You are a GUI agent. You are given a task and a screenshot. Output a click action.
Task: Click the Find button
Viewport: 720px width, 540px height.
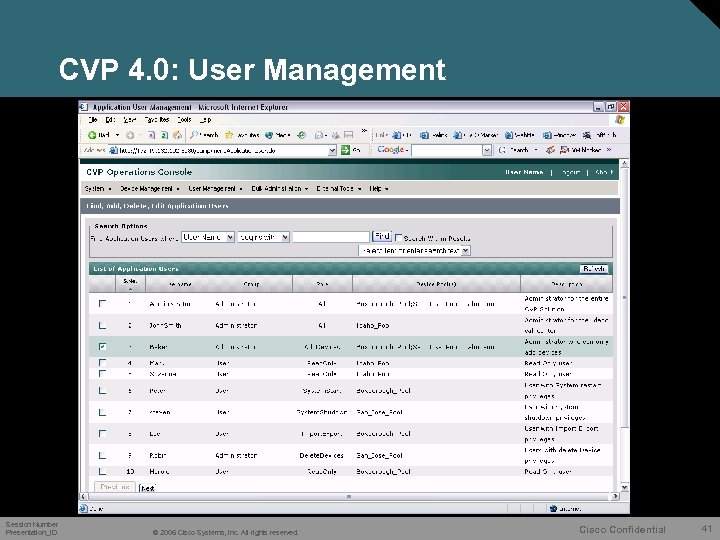tap(382, 236)
